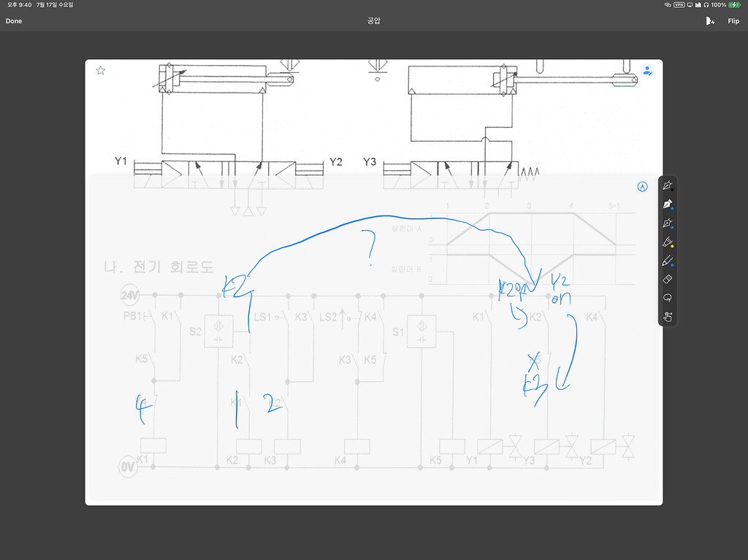Screen dimensions: 748x560
Task: Select the eraser tool
Action: 668,278
